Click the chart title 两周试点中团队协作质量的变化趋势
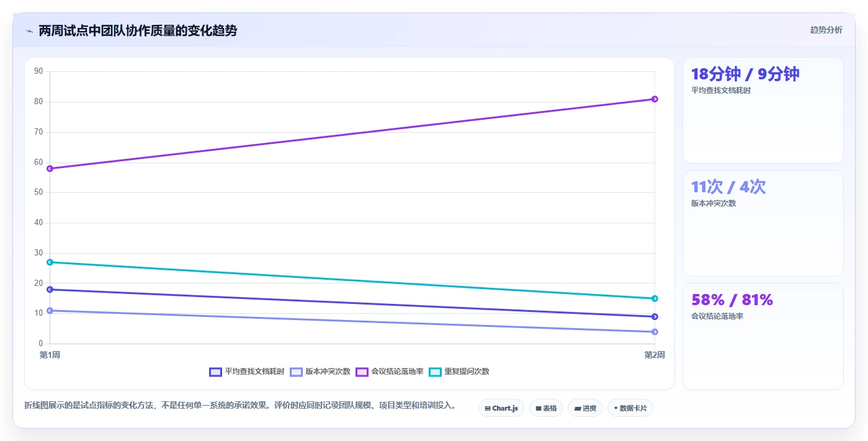Image resolution: width=868 pixels, height=441 pixels. (138, 31)
